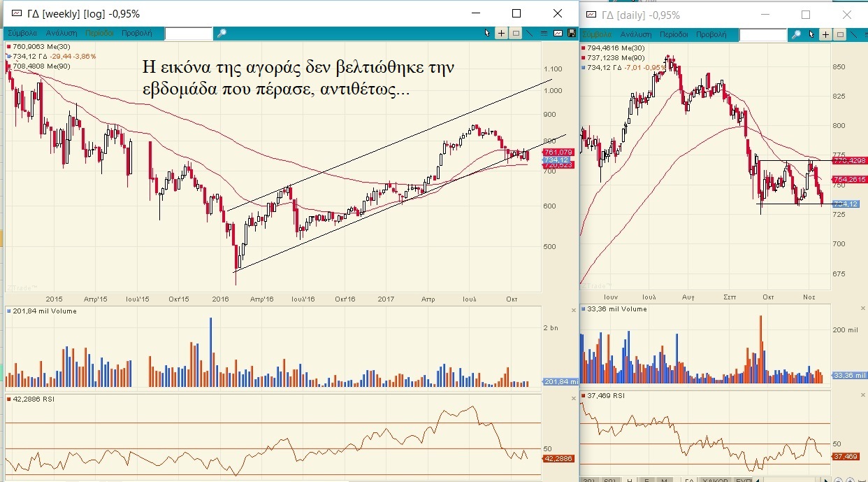Select the rectangle drawing tool in daily chart
The width and height of the screenshot is (868, 482).
tap(840, 34)
